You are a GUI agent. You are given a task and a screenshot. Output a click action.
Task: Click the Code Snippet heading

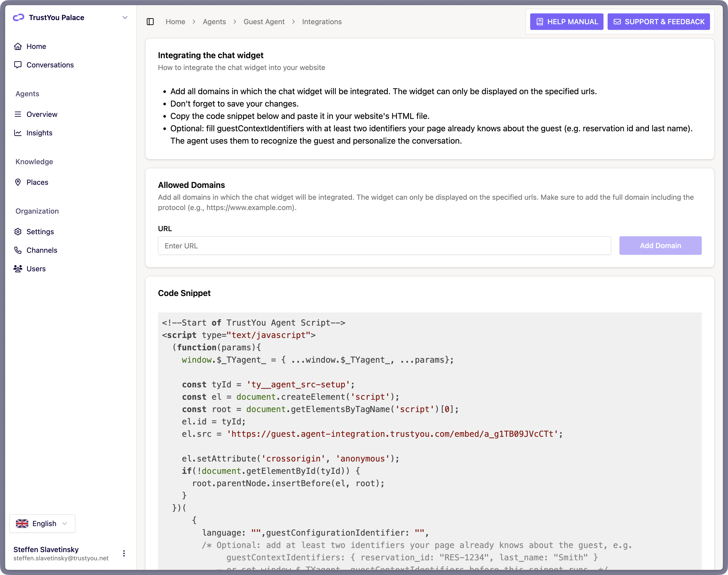pos(184,293)
